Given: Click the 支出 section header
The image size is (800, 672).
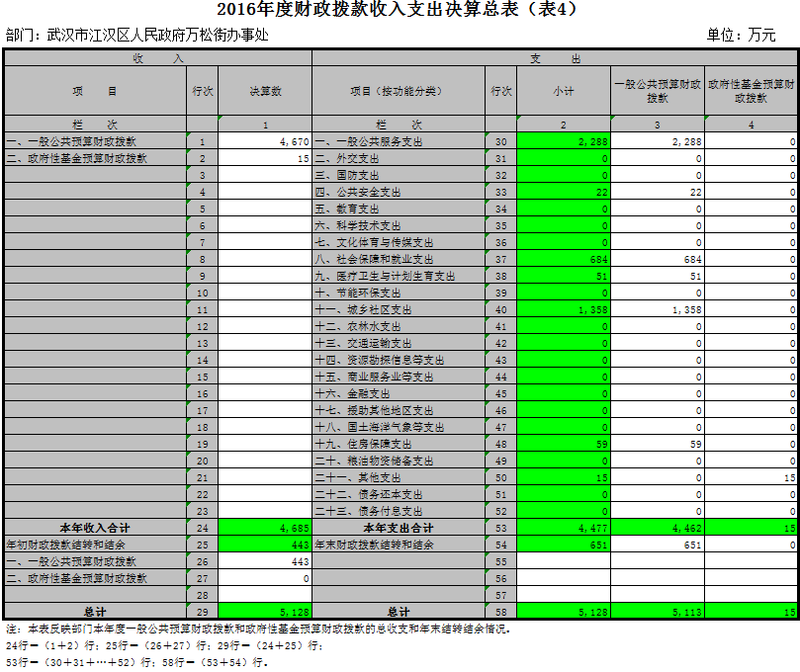Looking at the screenshot, I should pos(555,58).
